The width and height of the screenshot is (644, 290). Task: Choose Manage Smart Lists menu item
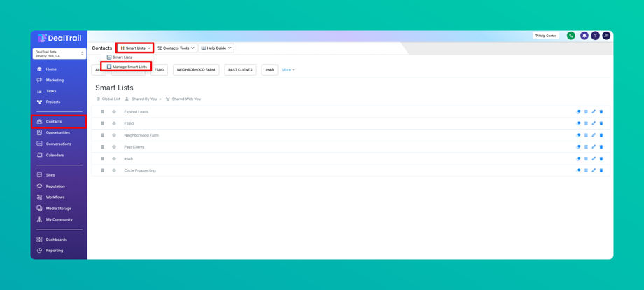click(x=127, y=66)
